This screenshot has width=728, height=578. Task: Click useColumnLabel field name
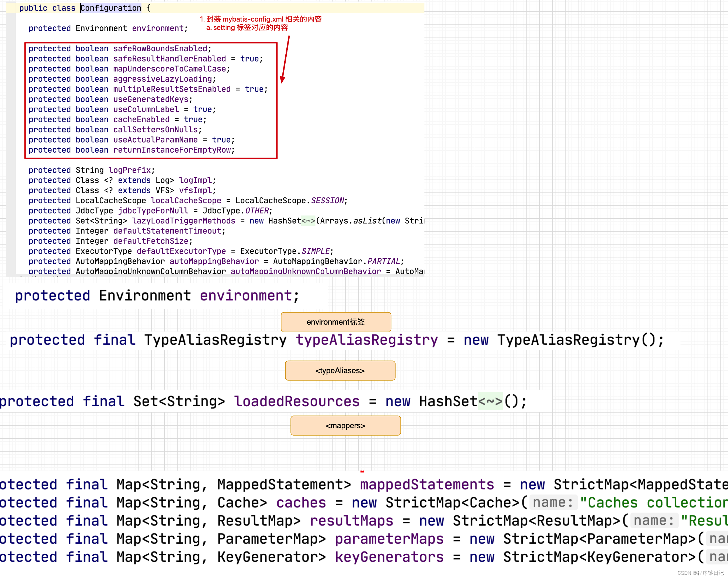coord(146,109)
